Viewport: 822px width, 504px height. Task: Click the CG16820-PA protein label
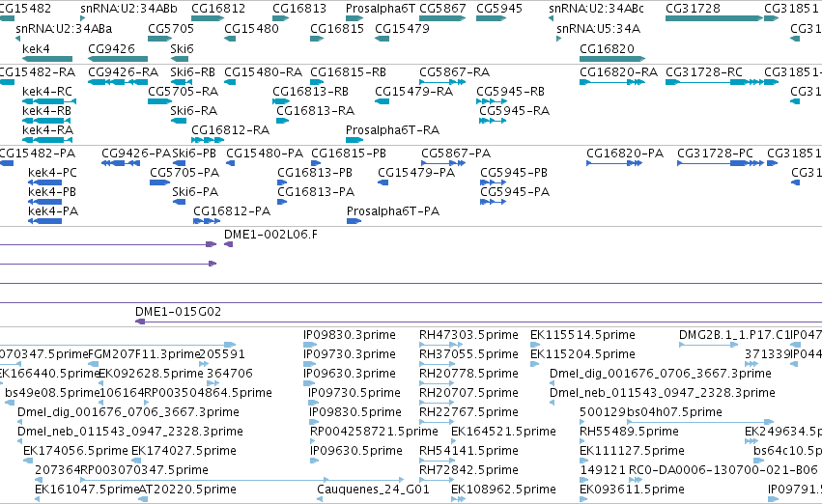coord(625,154)
